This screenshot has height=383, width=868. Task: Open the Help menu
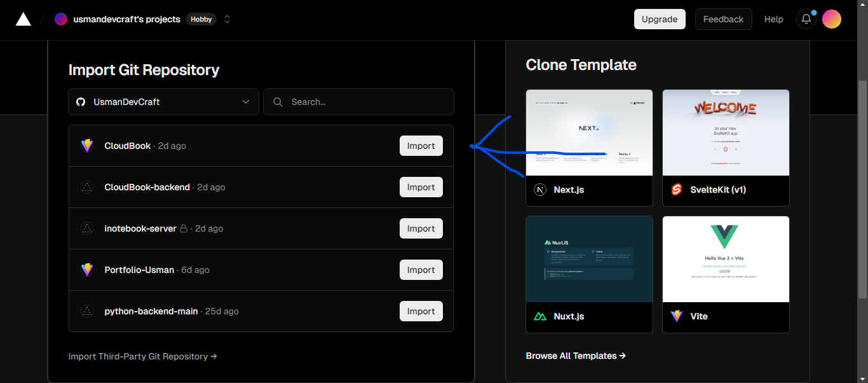point(773,19)
